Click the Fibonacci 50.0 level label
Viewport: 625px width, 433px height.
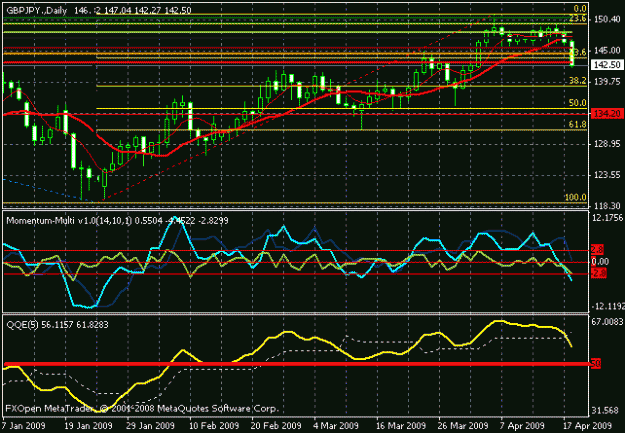pos(578,103)
